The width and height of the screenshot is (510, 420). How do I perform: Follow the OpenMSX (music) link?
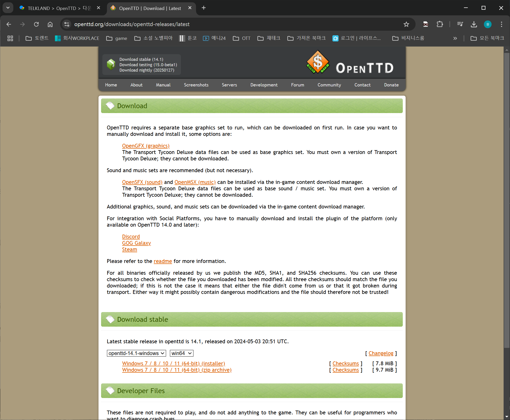click(195, 182)
